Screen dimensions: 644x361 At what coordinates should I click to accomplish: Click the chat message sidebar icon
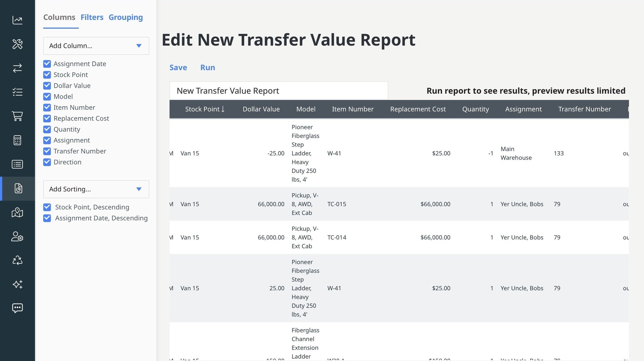click(x=17, y=308)
